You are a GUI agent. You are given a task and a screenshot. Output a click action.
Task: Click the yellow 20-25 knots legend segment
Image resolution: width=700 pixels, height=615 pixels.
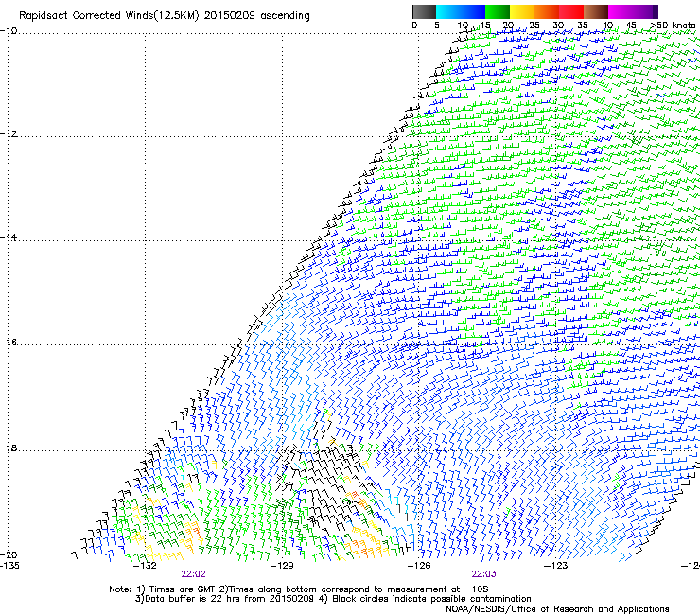click(522, 11)
